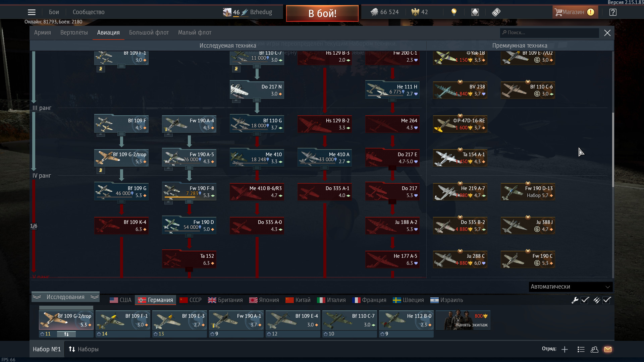This screenshot has height=362, width=644.
Task: Click the В бой! battle button
Action: coord(322,13)
